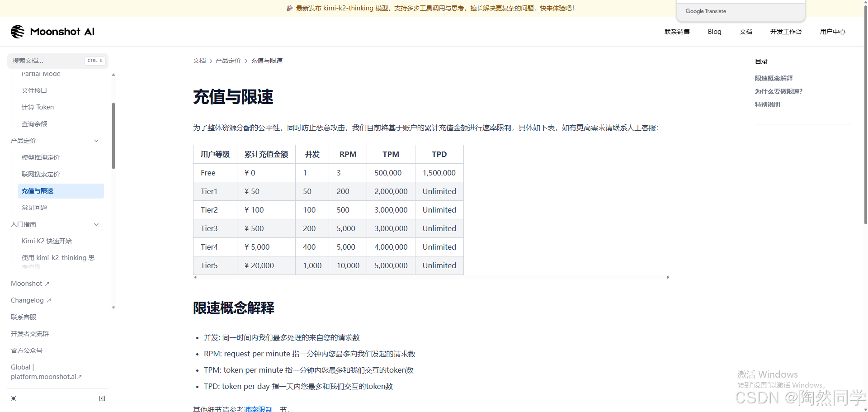Open 文件接口 sidebar page

34,90
